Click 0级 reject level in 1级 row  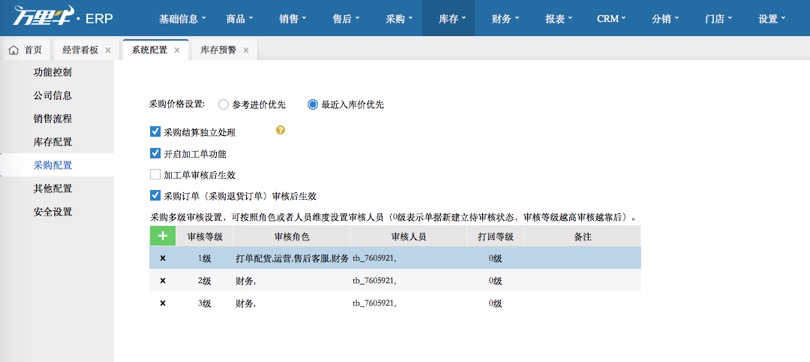[x=495, y=258]
